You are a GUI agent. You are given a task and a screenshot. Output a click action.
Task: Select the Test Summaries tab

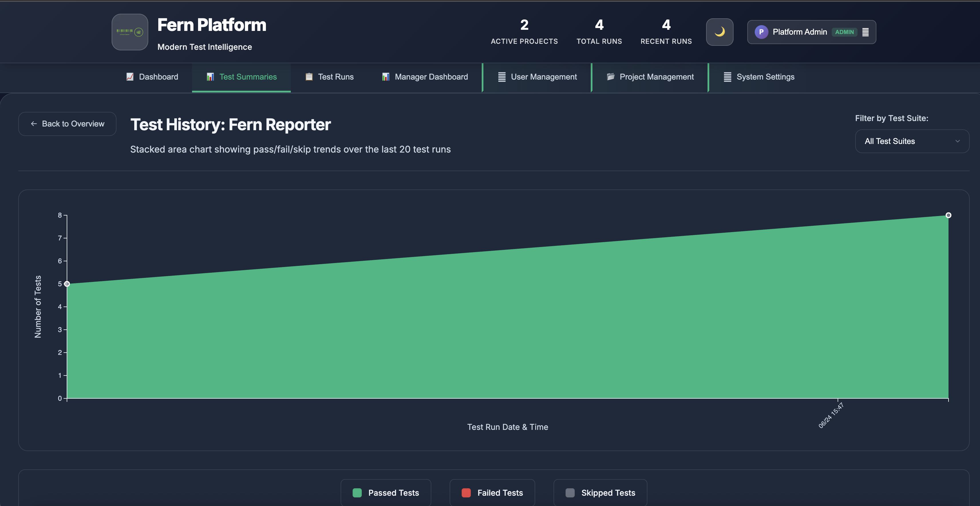241,77
